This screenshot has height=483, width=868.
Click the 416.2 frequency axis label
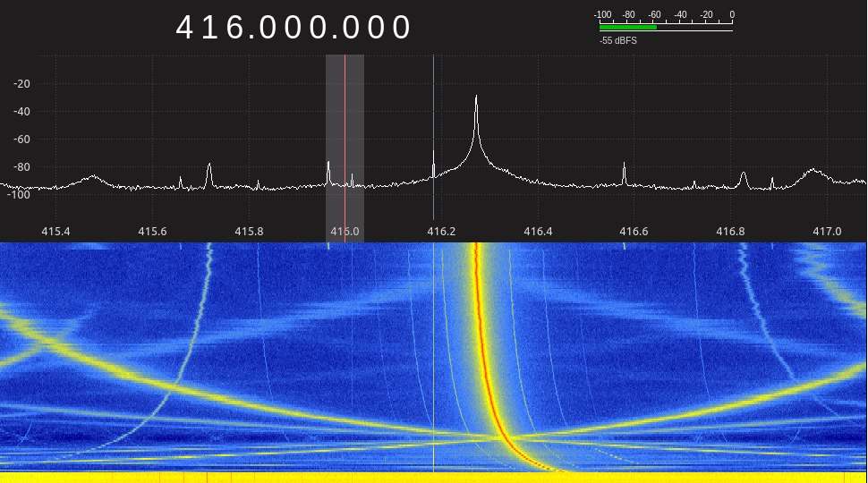pos(442,232)
